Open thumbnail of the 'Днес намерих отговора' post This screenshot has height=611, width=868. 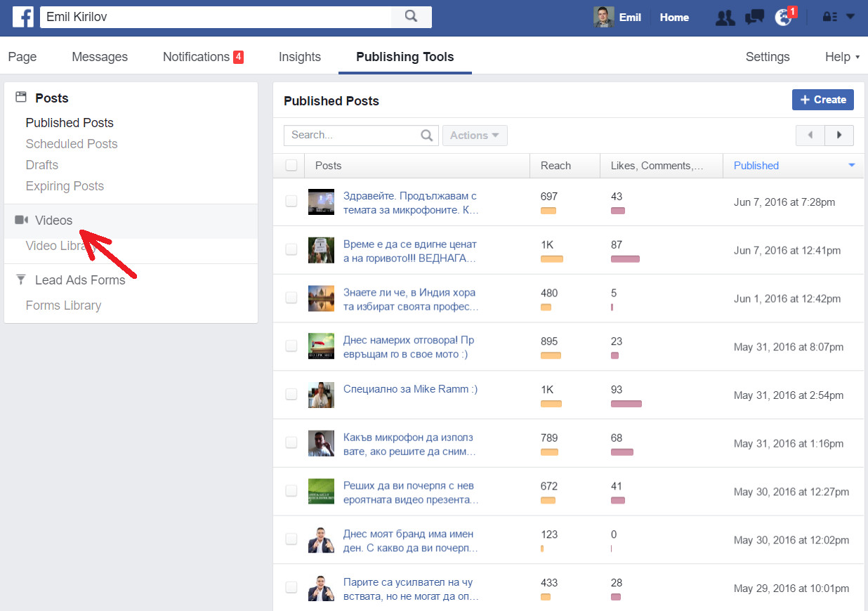321,346
